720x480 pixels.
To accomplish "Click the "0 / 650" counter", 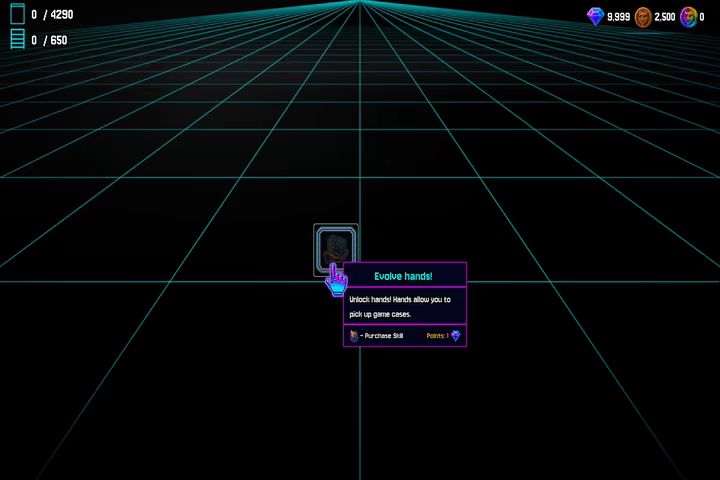I will [49, 40].
